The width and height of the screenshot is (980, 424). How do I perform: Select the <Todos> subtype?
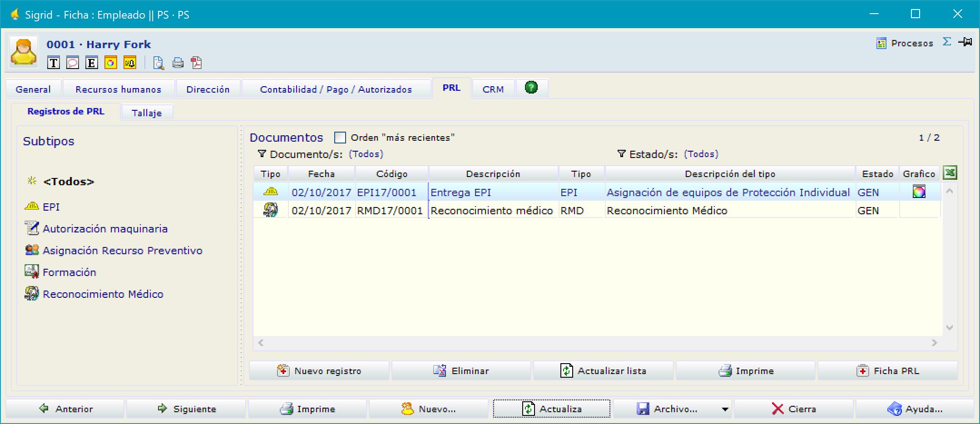point(69,182)
